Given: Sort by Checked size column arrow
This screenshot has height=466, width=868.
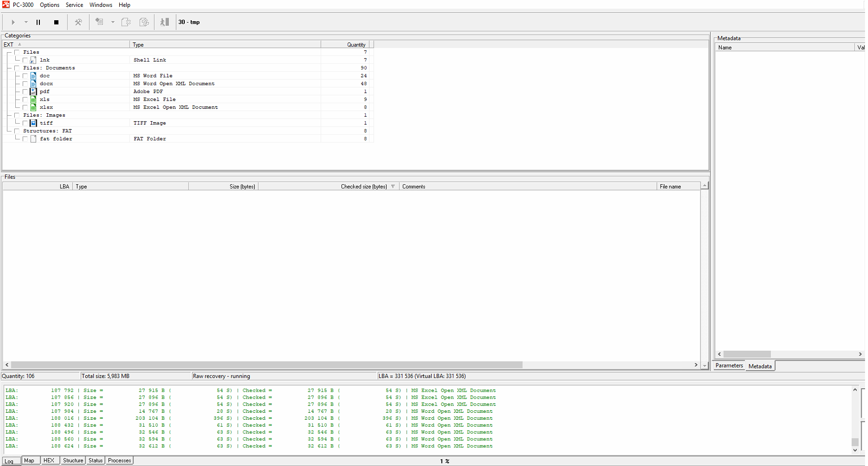Looking at the screenshot, I should pos(393,187).
